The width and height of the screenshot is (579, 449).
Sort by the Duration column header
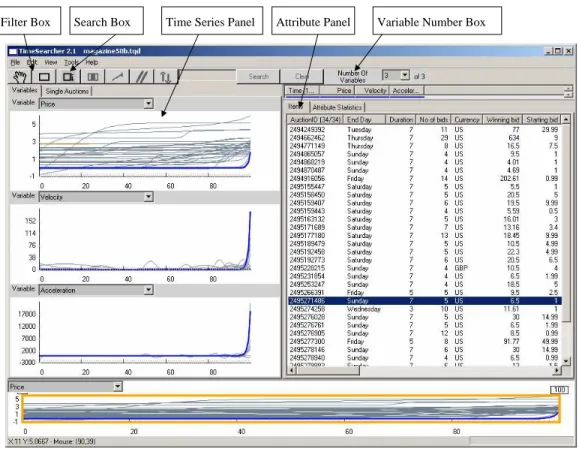(x=401, y=120)
